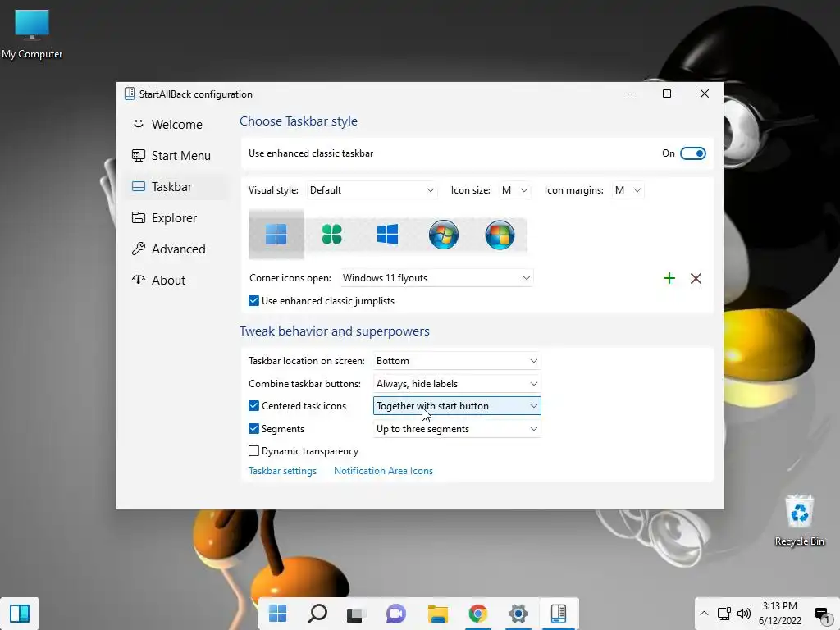840x630 pixels.
Task: Change Combine taskbar buttons setting
Action: (457, 384)
